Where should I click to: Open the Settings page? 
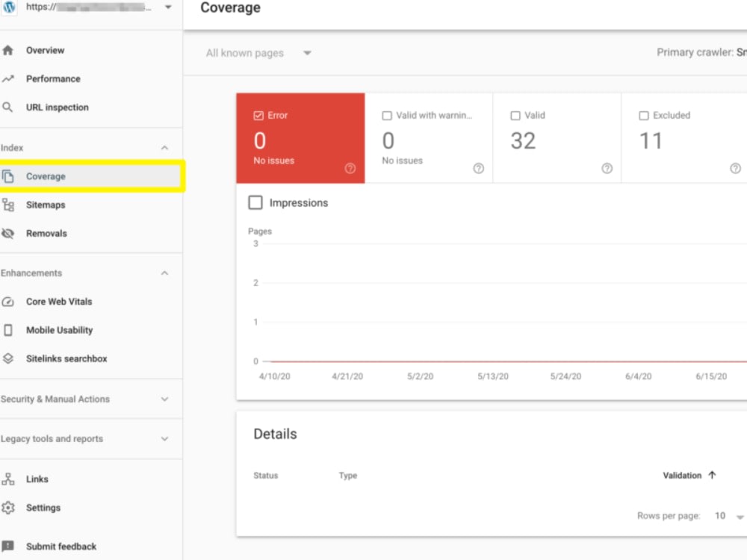43,507
